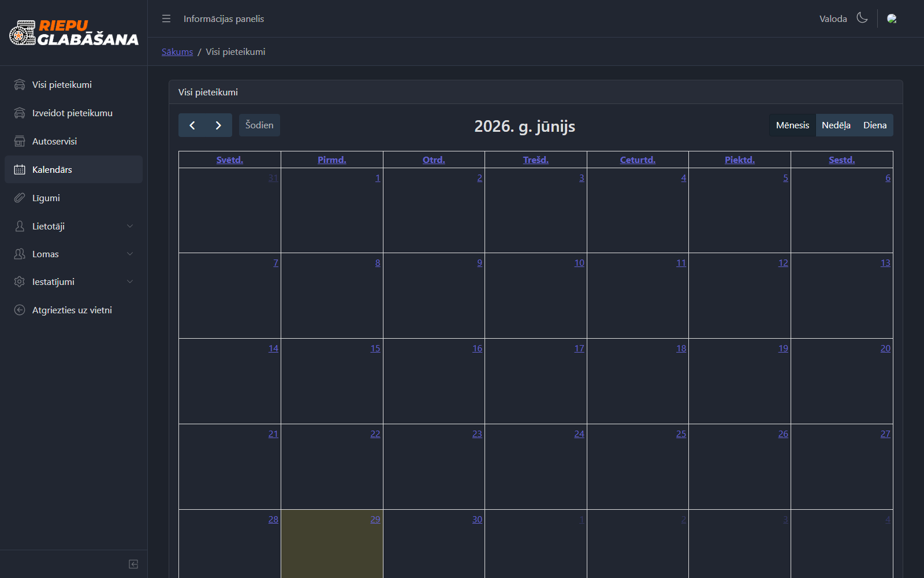The width and height of the screenshot is (924, 578).
Task: Expand the Lomas submenu chevron
Action: pos(130,254)
